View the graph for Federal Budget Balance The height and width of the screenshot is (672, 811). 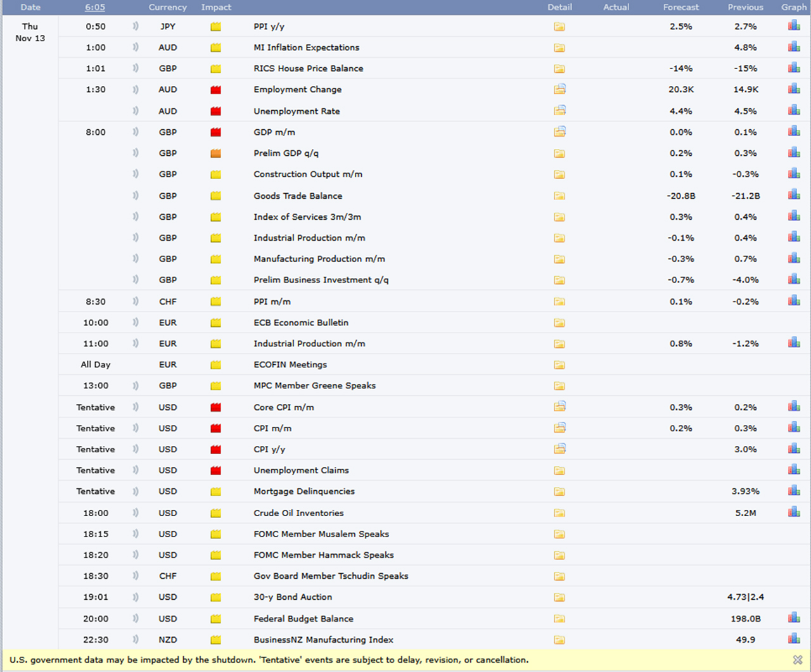tap(793, 618)
